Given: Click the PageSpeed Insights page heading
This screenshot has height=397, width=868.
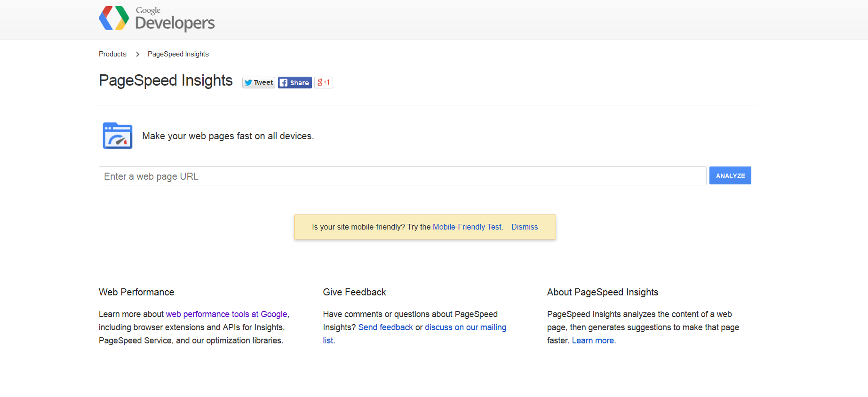Looking at the screenshot, I should (166, 80).
